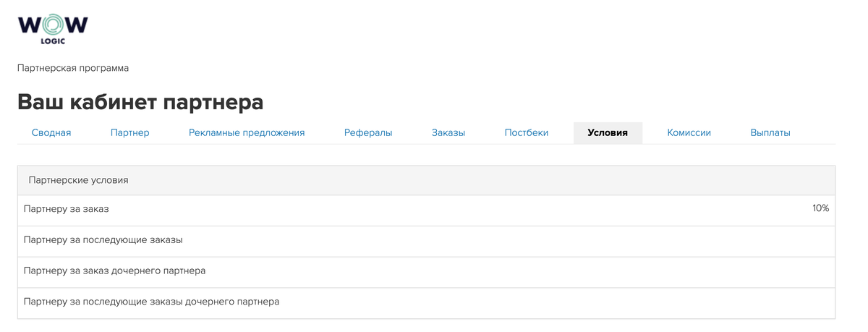
Task: Open the Постбеки tab
Action: tap(527, 133)
